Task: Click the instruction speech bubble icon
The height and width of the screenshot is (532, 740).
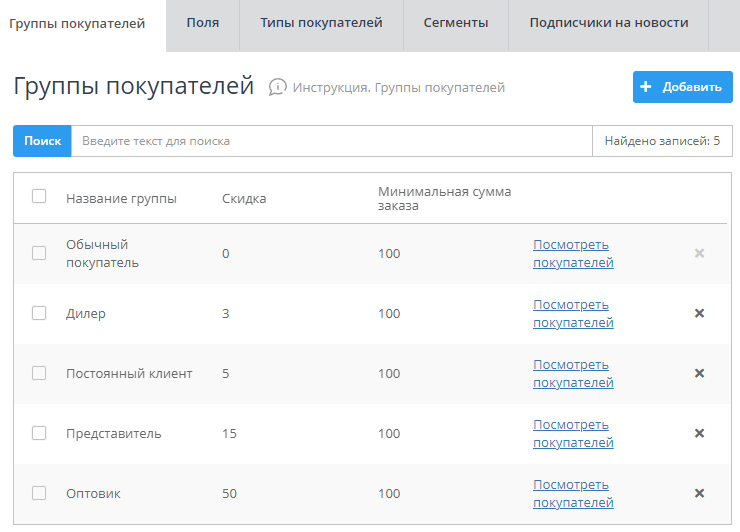Action: pos(278,88)
